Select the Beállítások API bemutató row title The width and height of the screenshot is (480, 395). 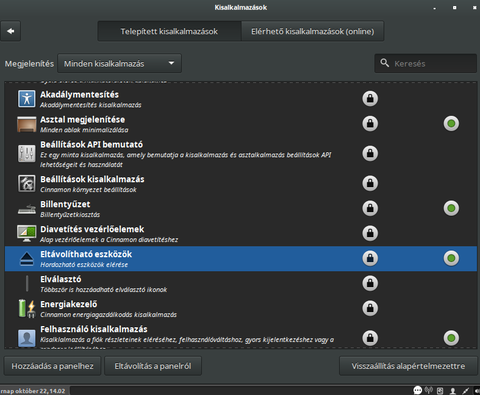pos(92,145)
